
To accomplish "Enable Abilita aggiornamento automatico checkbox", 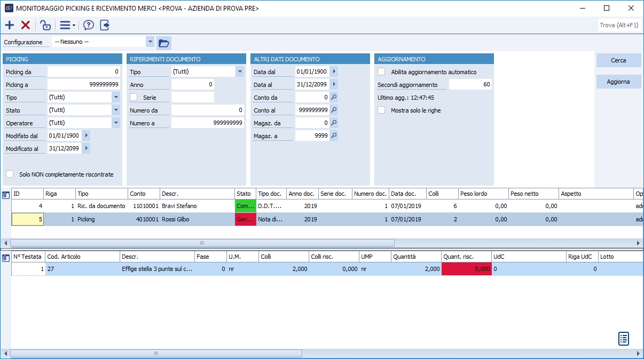I will click(x=381, y=71).
